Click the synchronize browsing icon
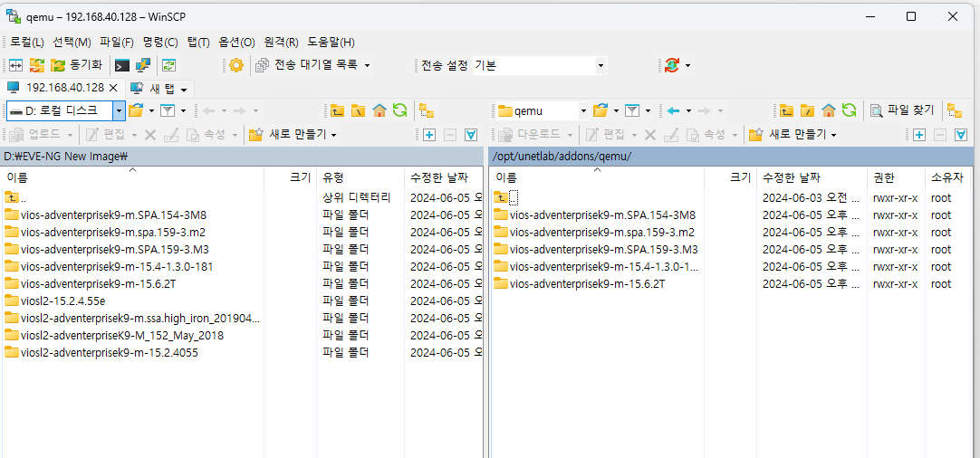This screenshot has height=458, width=980. click(x=37, y=65)
